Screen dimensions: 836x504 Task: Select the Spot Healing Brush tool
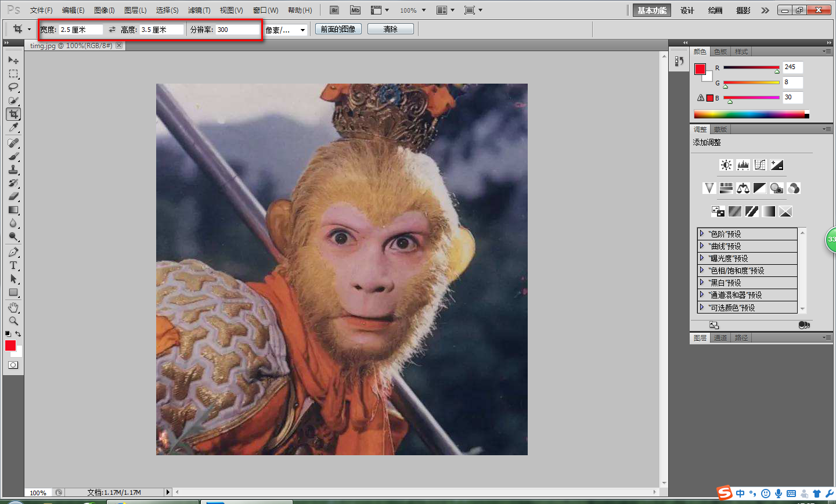[x=13, y=143]
